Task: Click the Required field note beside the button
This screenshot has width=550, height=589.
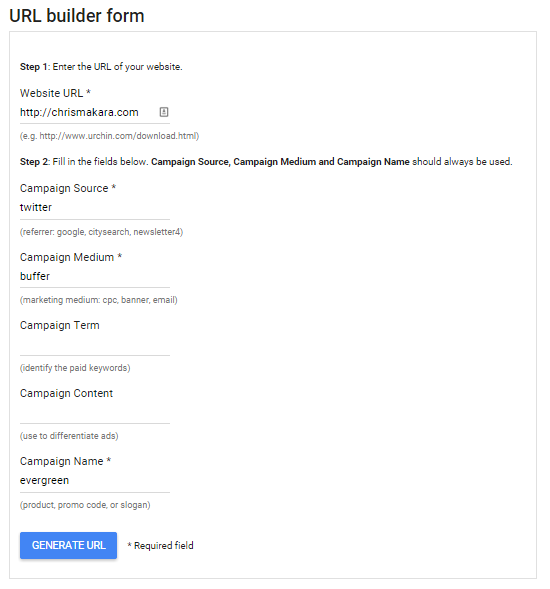Action: tap(160, 546)
